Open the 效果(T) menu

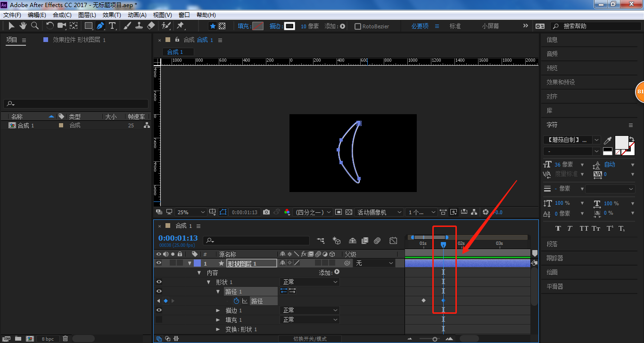coord(112,15)
